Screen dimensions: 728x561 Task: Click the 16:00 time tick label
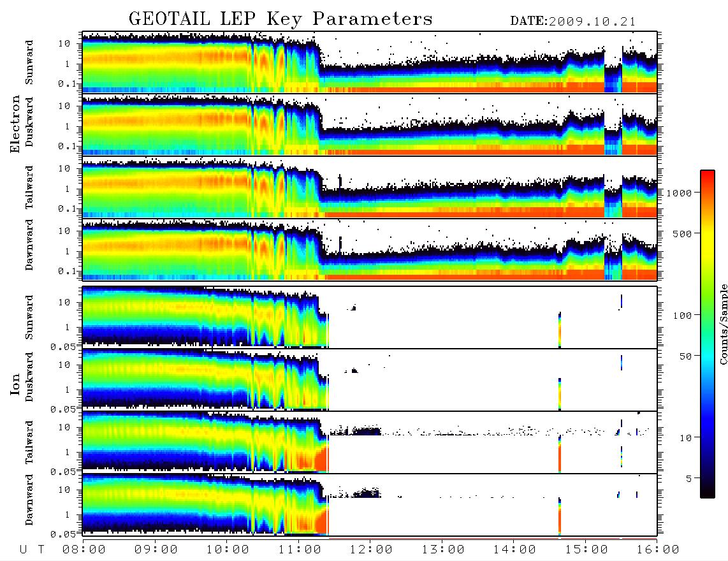[x=658, y=550]
